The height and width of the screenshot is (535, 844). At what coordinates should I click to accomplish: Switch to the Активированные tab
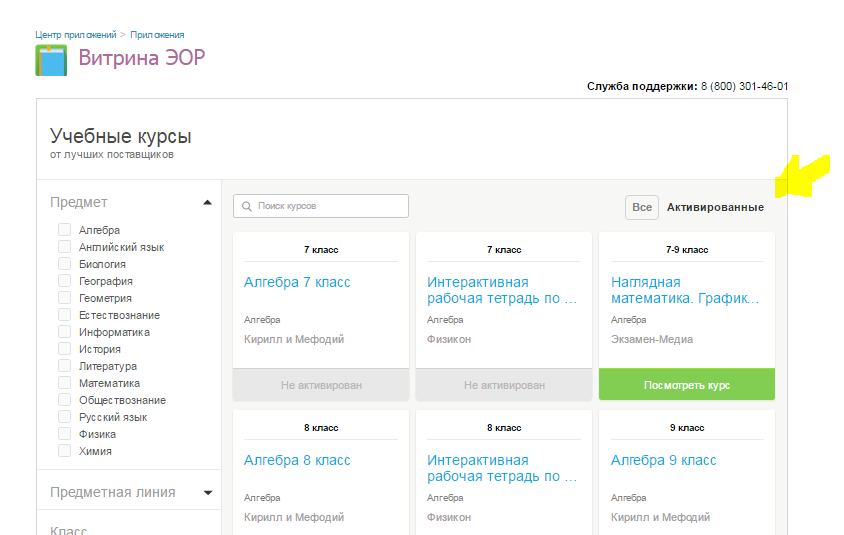tap(715, 207)
